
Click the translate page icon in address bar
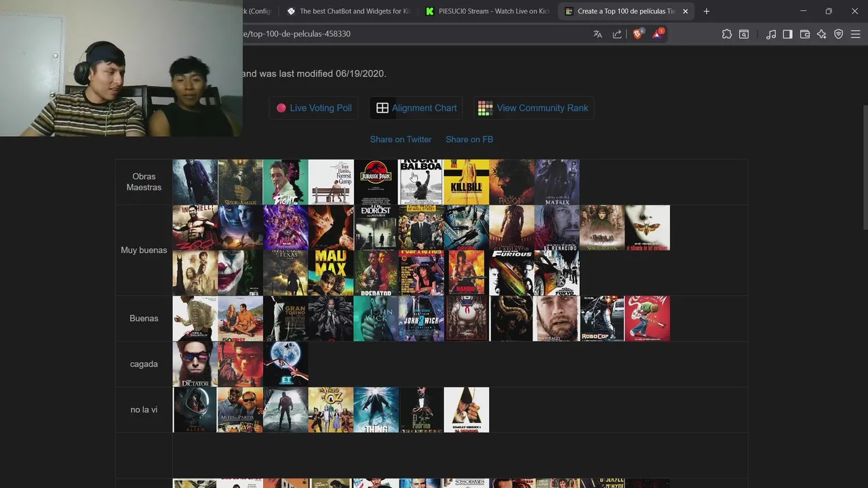coord(597,34)
